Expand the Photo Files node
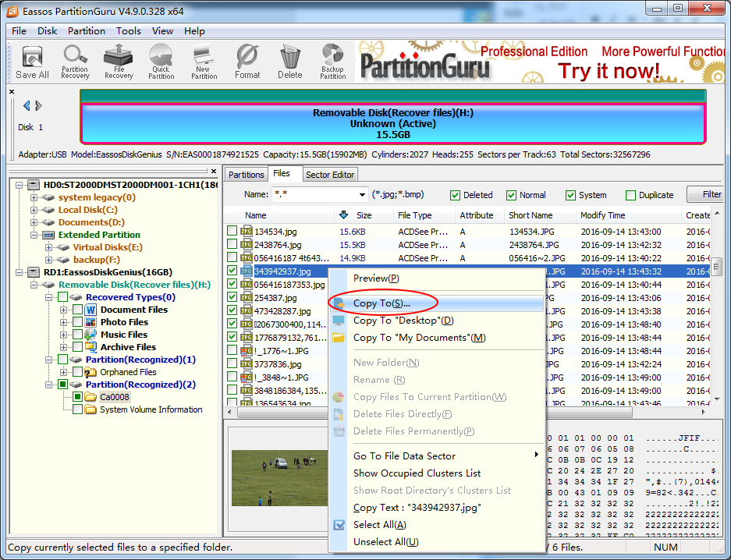The width and height of the screenshot is (731, 560). (x=63, y=322)
